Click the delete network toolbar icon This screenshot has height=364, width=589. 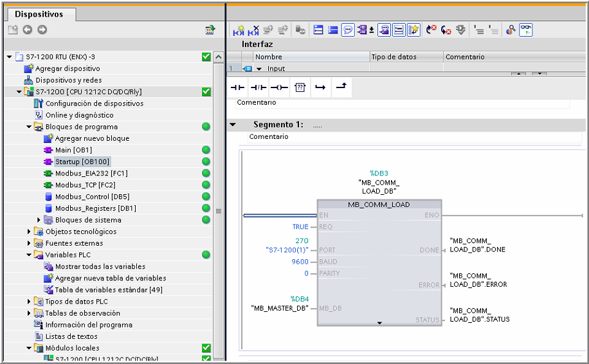click(x=253, y=30)
